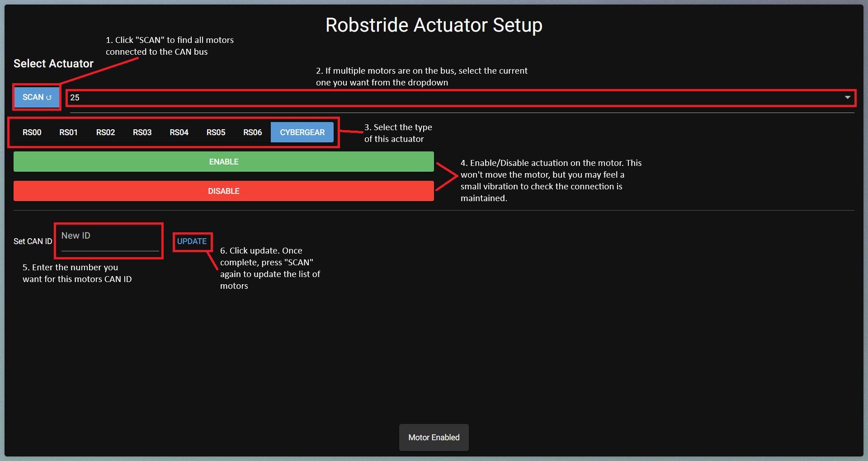Click the Select Actuator heading

click(53, 64)
